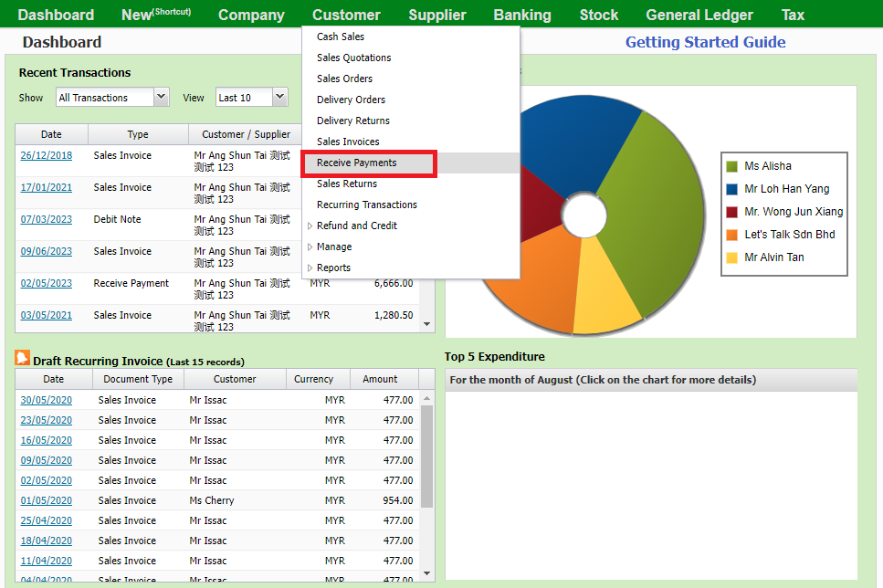Screen dimensions: 883x588
Task: Open the 30/05/2020 draft recurring invoice
Action: pyautogui.click(x=46, y=400)
